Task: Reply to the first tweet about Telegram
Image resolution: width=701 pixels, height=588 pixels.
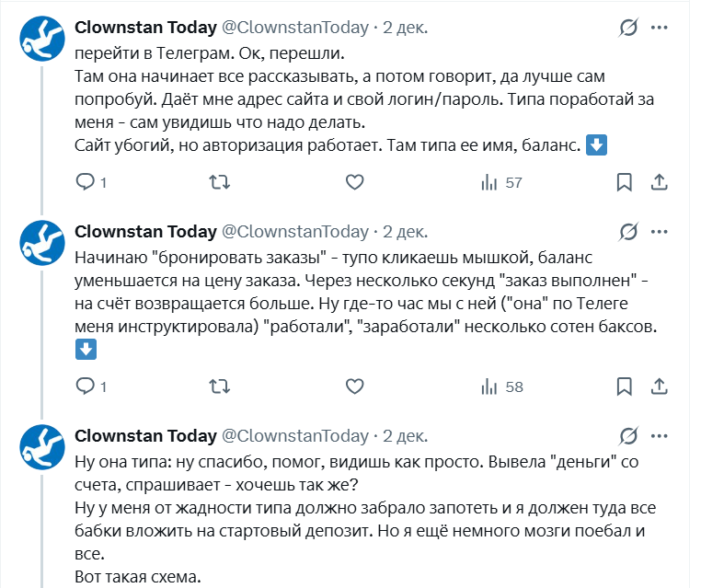Action: pyautogui.click(x=86, y=182)
